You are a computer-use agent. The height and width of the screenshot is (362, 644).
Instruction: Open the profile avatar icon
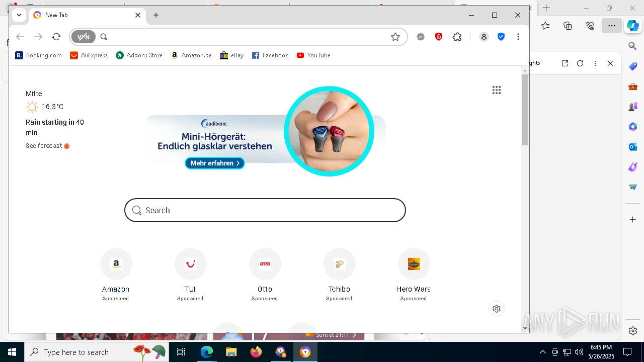pos(484,37)
